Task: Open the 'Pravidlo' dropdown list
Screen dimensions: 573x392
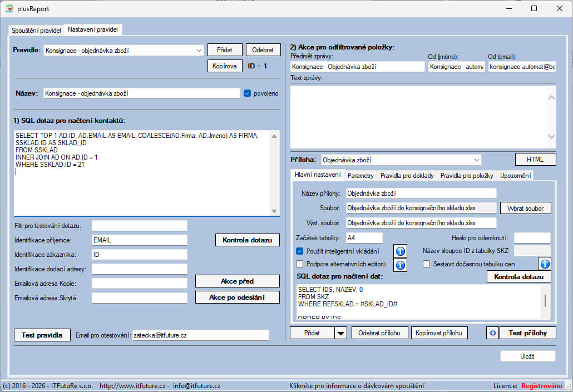Action: 199,50
